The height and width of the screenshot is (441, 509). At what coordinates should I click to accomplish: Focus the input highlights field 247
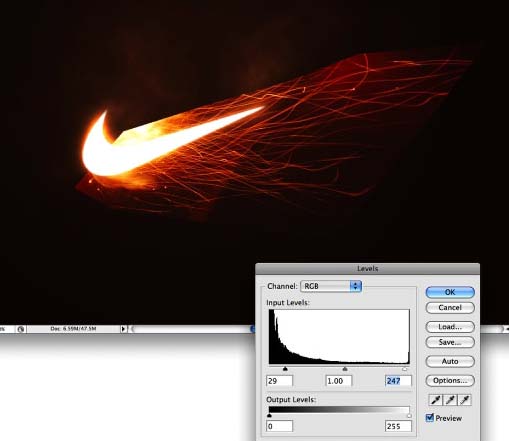[398, 381]
